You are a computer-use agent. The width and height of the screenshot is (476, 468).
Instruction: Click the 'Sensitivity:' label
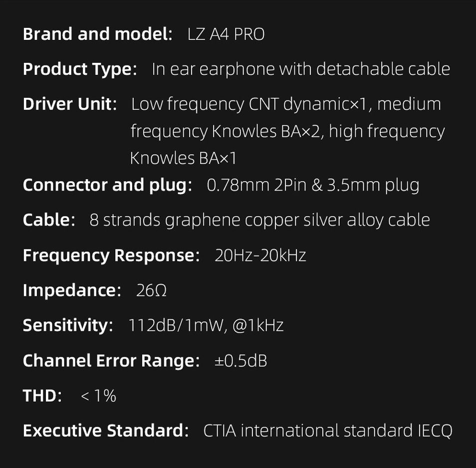click(x=68, y=325)
